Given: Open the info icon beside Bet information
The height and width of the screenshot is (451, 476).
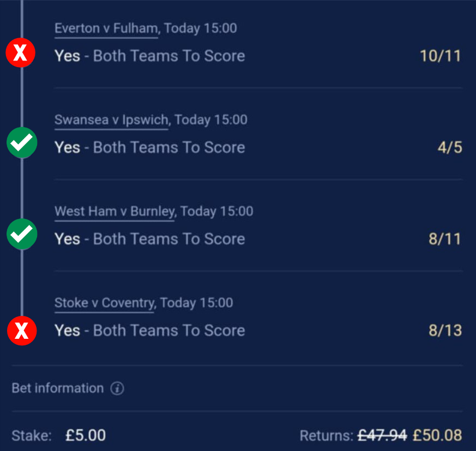Looking at the screenshot, I should click(x=117, y=388).
